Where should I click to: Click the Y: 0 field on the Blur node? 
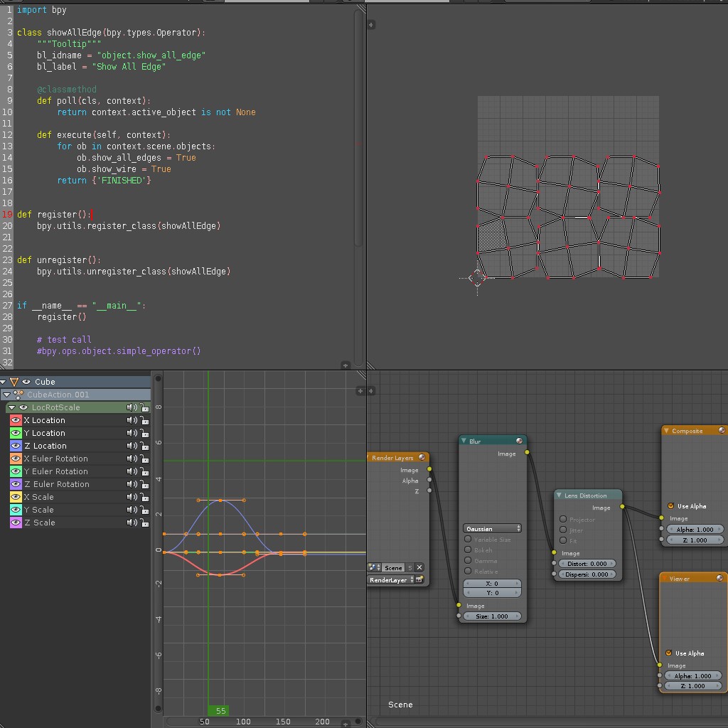click(492, 592)
